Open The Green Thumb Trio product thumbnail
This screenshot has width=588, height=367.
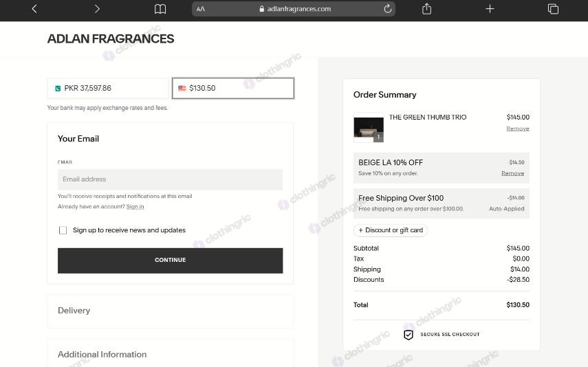click(x=368, y=128)
